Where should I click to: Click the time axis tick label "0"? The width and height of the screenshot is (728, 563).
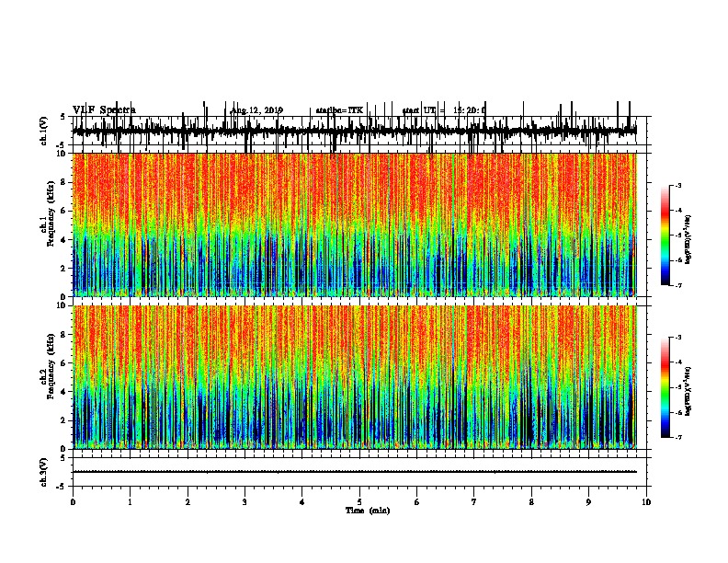tap(73, 502)
